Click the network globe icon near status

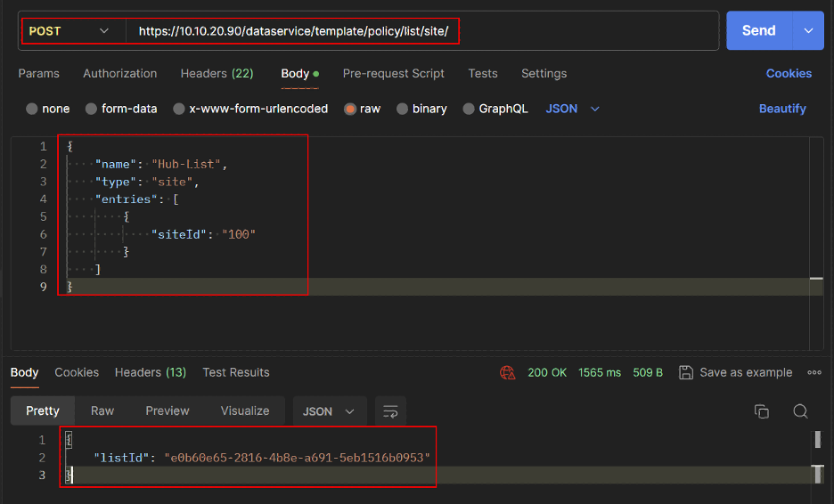508,372
